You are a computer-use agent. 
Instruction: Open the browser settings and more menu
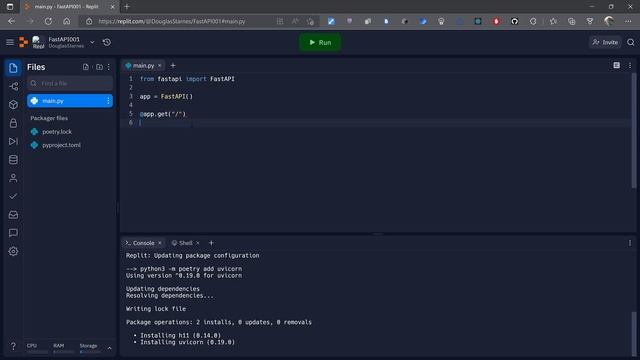point(628,21)
